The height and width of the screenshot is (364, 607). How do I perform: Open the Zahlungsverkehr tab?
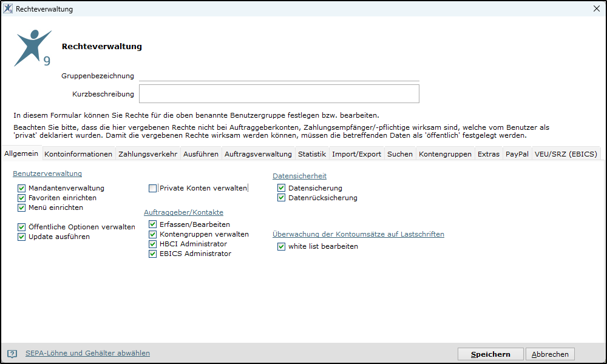tap(148, 154)
